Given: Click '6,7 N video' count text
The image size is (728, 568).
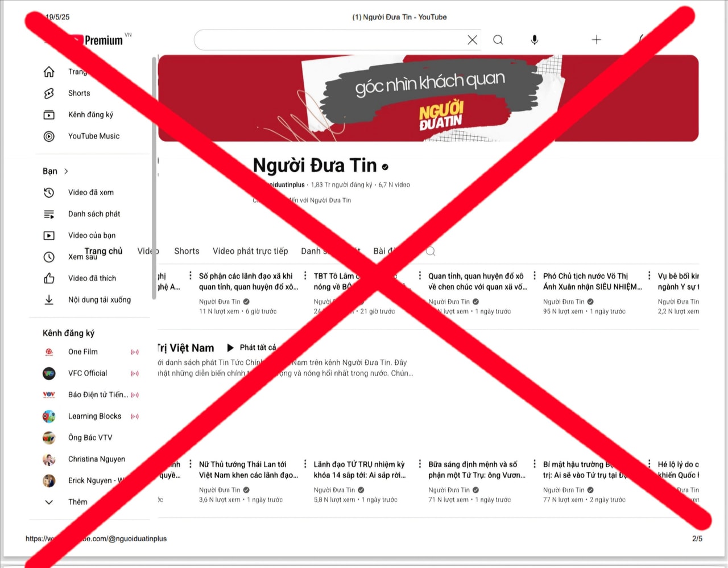Looking at the screenshot, I should tap(394, 185).
